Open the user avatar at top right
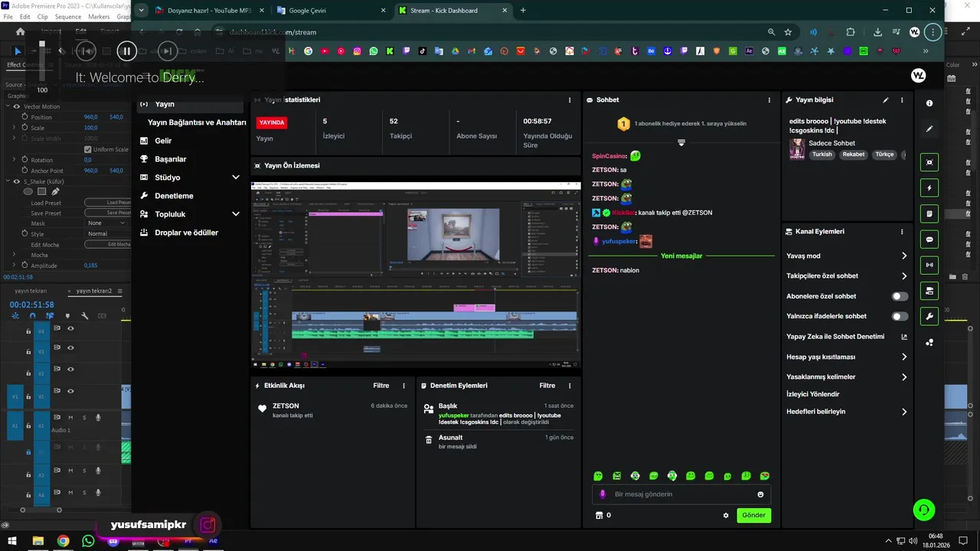Viewport: 980px width, 551px height. tap(918, 76)
